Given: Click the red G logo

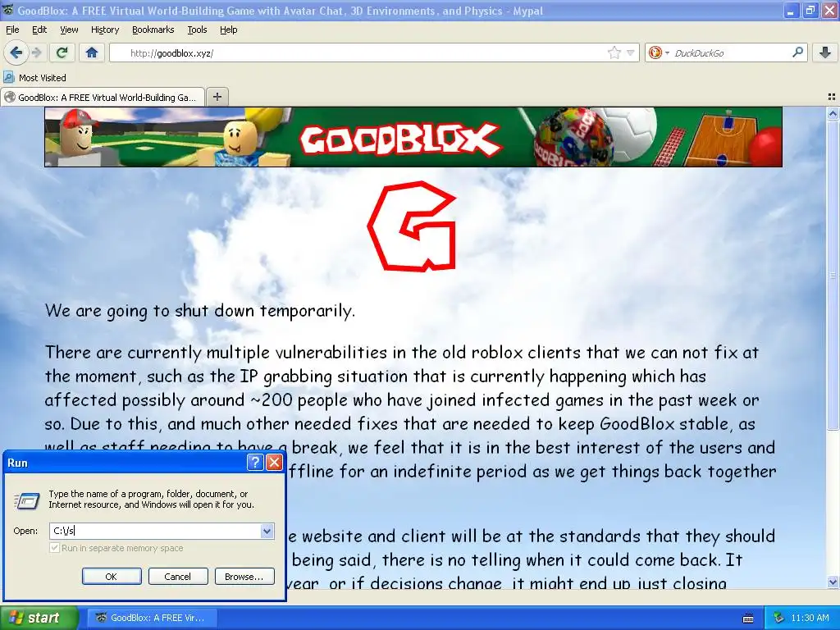Looking at the screenshot, I should click(412, 226).
